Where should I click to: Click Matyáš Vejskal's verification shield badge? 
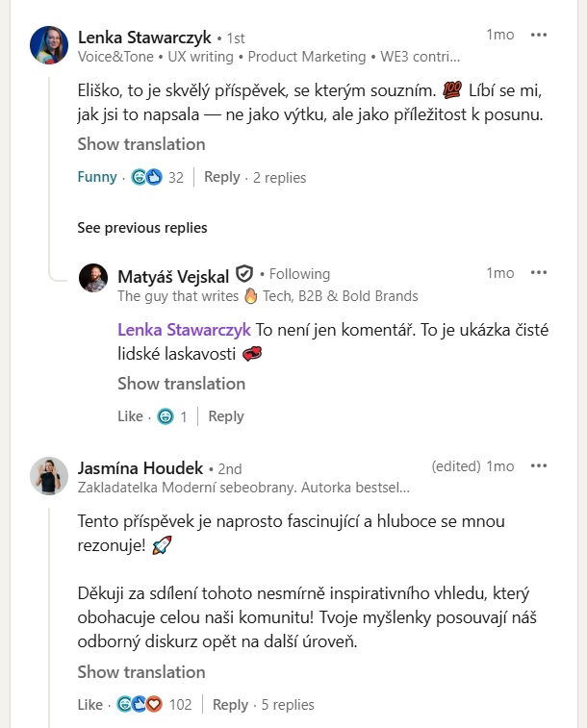click(x=244, y=274)
